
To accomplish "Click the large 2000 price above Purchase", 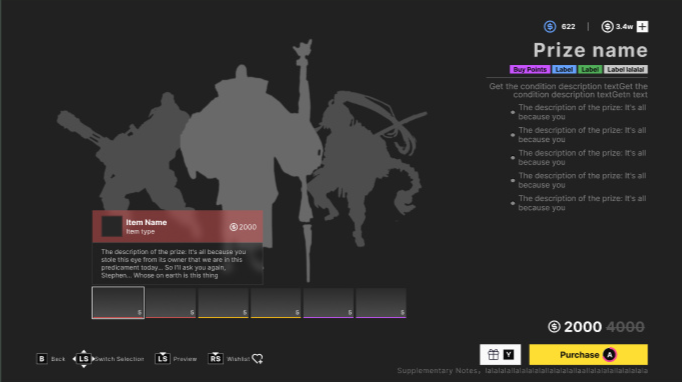I will coord(583,327).
